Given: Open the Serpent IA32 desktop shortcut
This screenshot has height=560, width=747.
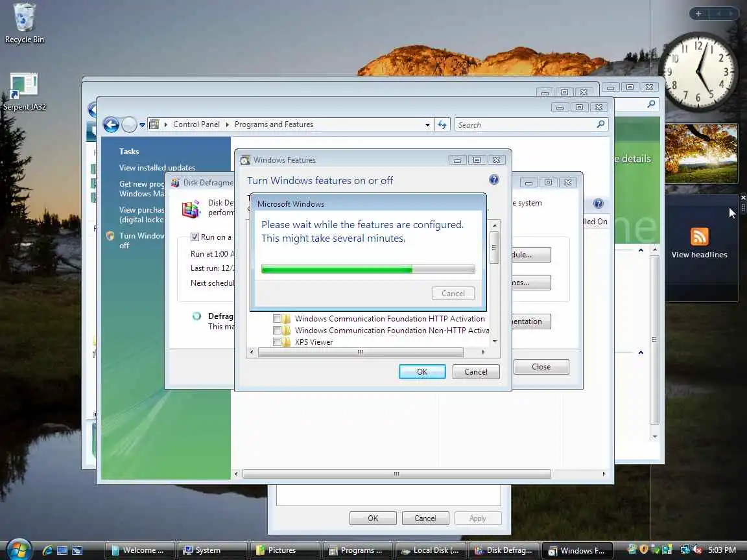Looking at the screenshot, I should pyautogui.click(x=24, y=92).
